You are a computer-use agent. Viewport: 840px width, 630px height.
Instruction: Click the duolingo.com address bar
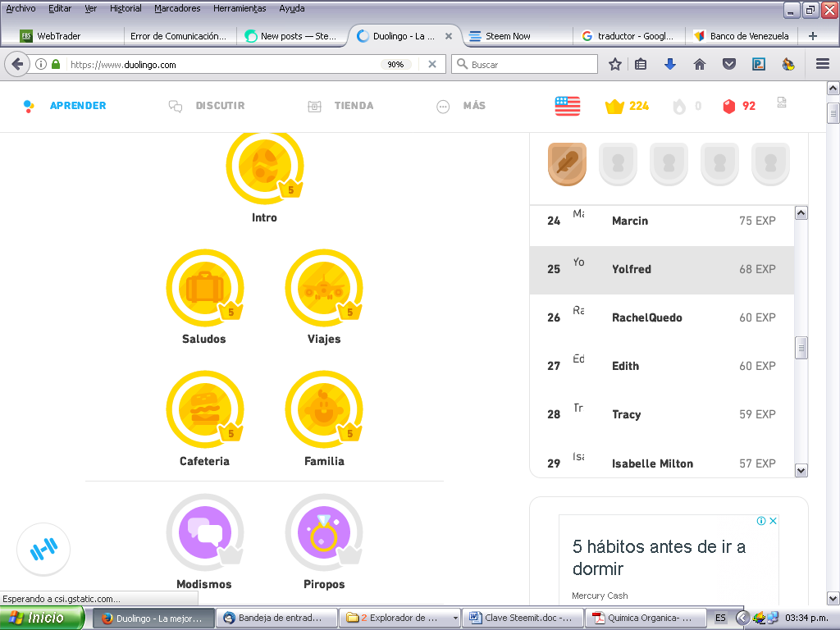click(x=223, y=64)
